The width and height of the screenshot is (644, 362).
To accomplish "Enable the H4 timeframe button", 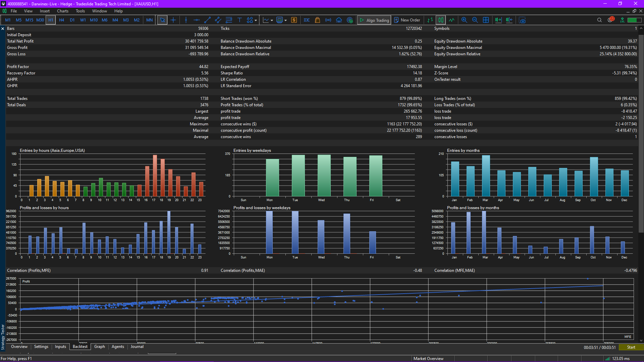I will pos(61,20).
